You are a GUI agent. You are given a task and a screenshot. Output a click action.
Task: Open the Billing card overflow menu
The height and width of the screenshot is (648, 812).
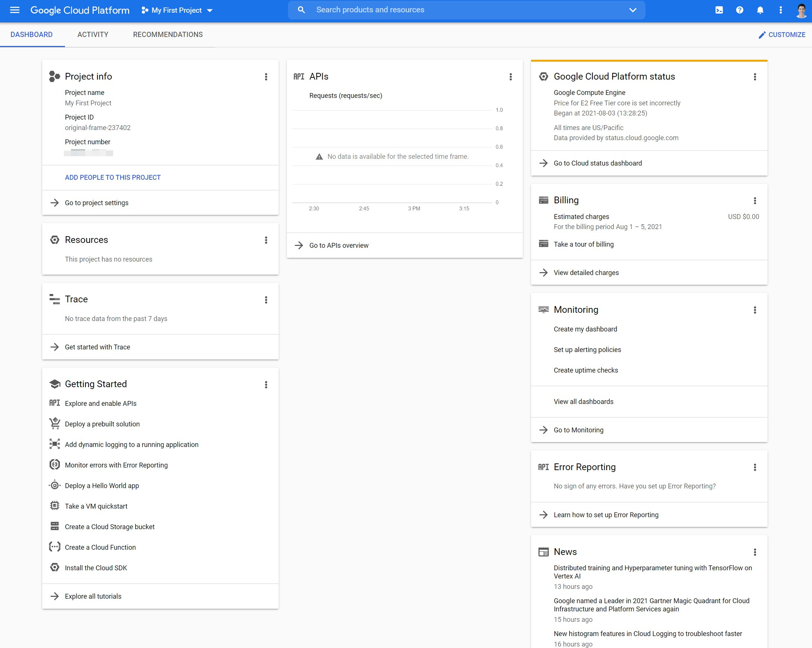coord(755,201)
